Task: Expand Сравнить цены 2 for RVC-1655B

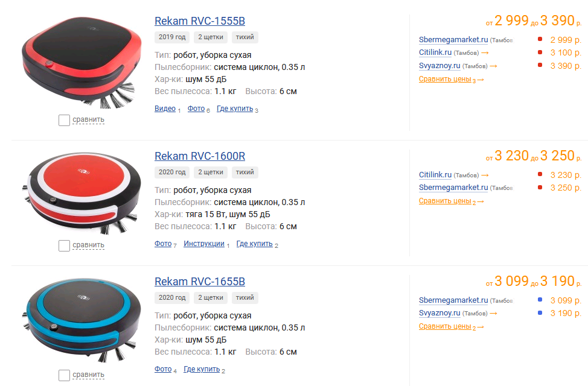Action: tap(451, 327)
